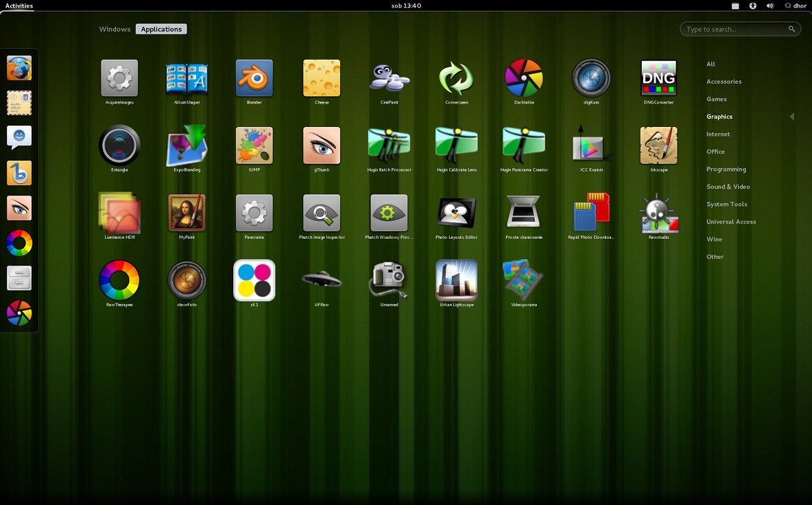Viewport: 812px width, 505px height.
Task: Launch sK1 vector editor
Action: click(x=254, y=280)
